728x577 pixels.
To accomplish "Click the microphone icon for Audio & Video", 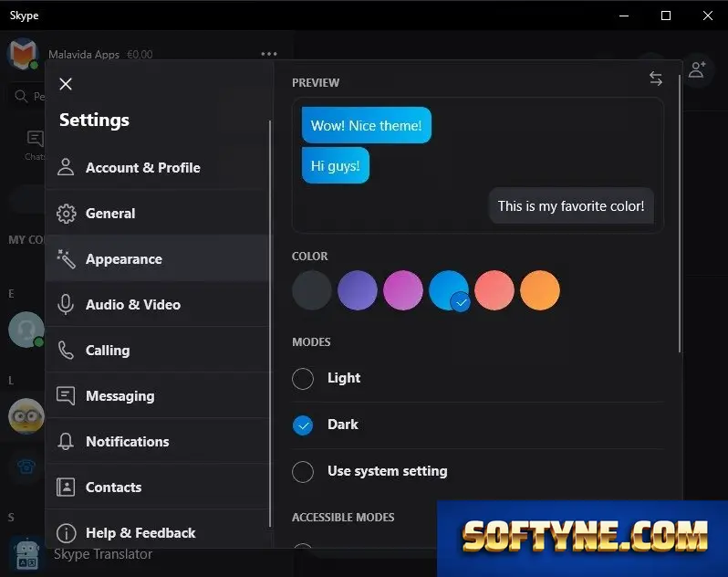I will [x=66, y=305].
